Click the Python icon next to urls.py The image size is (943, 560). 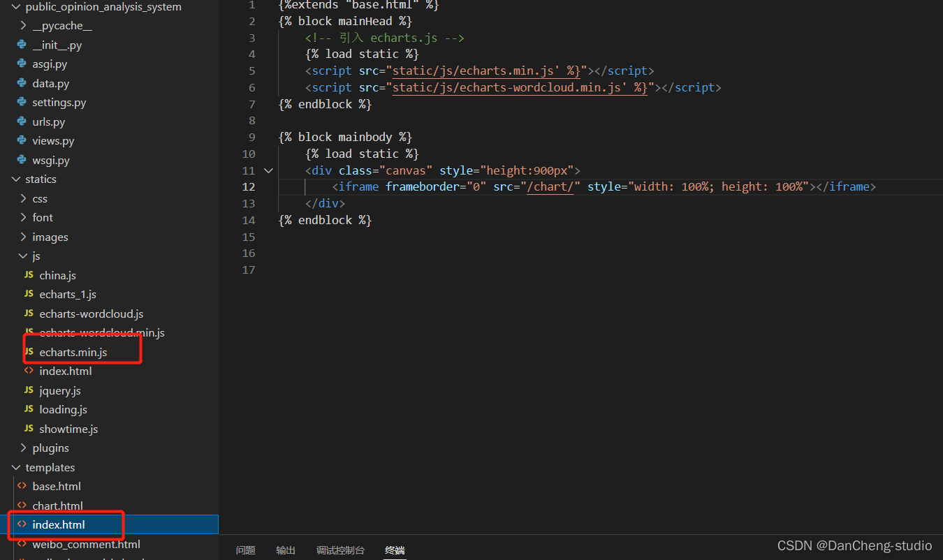[22, 121]
